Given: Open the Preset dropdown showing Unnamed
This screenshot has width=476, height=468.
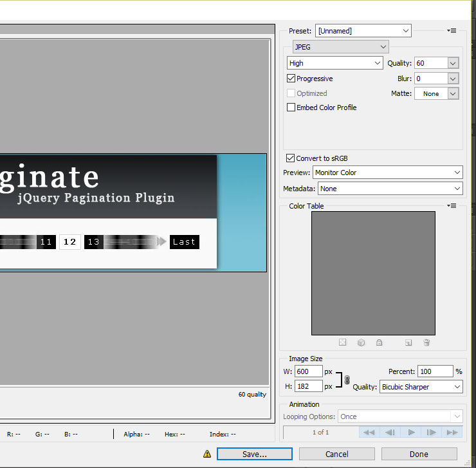Looking at the screenshot, I should click(363, 31).
